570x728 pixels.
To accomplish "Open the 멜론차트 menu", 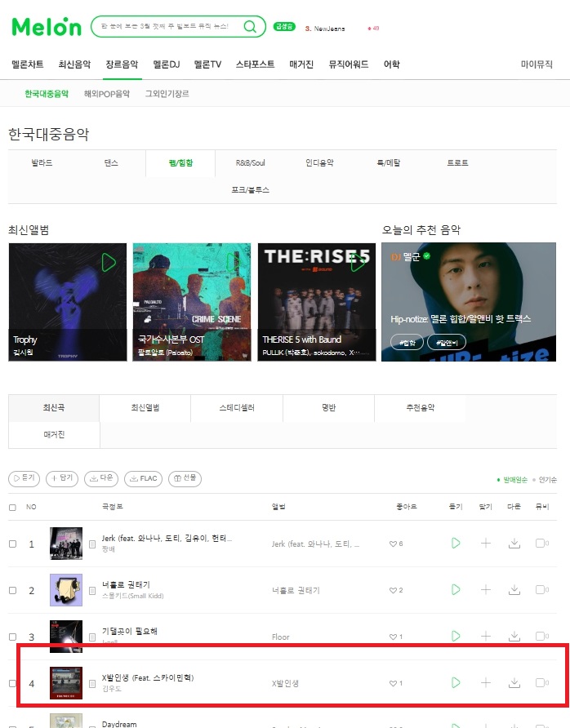I will (28, 64).
